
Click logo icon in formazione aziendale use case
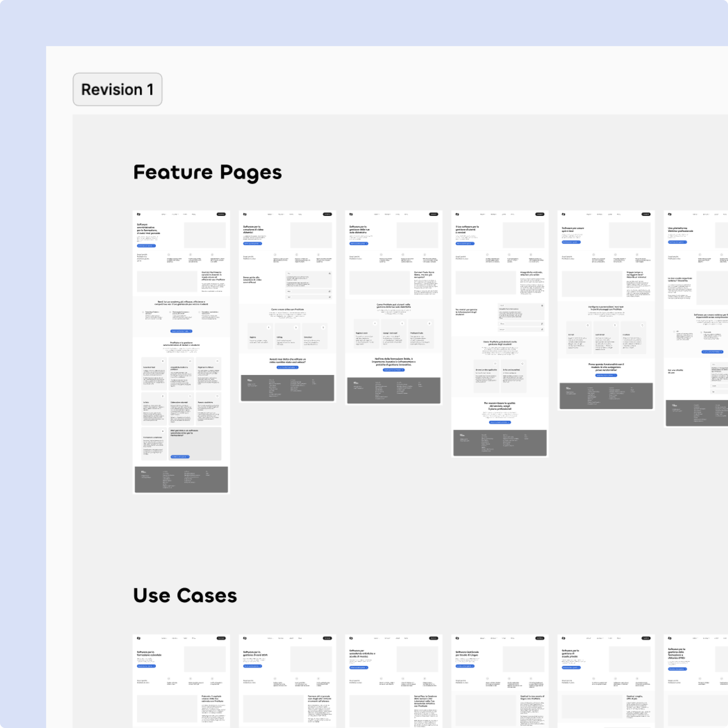point(139,638)
